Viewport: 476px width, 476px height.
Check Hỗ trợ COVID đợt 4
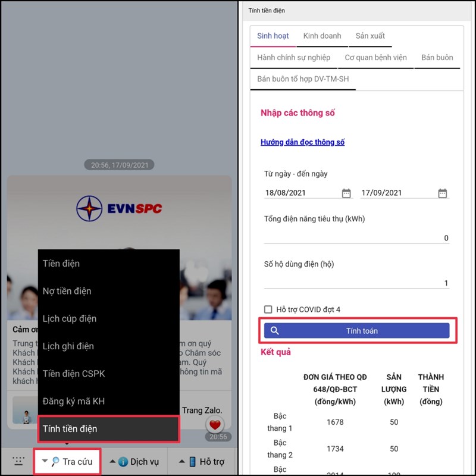coord(268,309)
